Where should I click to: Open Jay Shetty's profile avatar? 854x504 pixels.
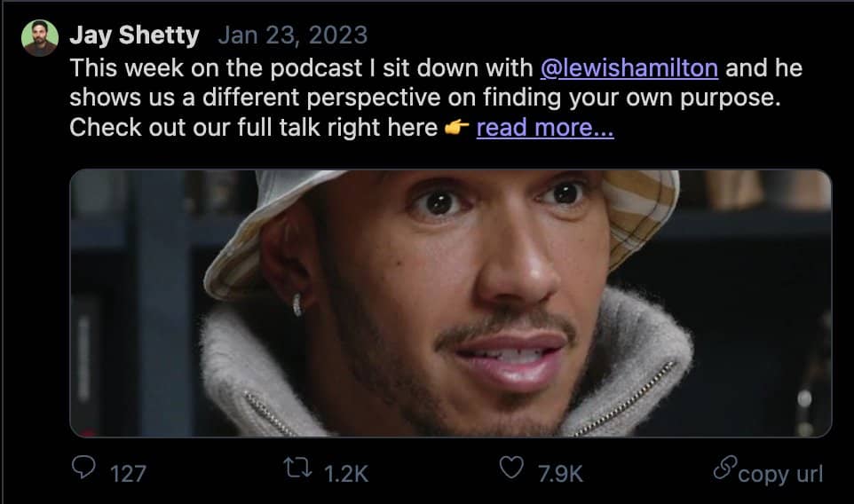(40, 38)
